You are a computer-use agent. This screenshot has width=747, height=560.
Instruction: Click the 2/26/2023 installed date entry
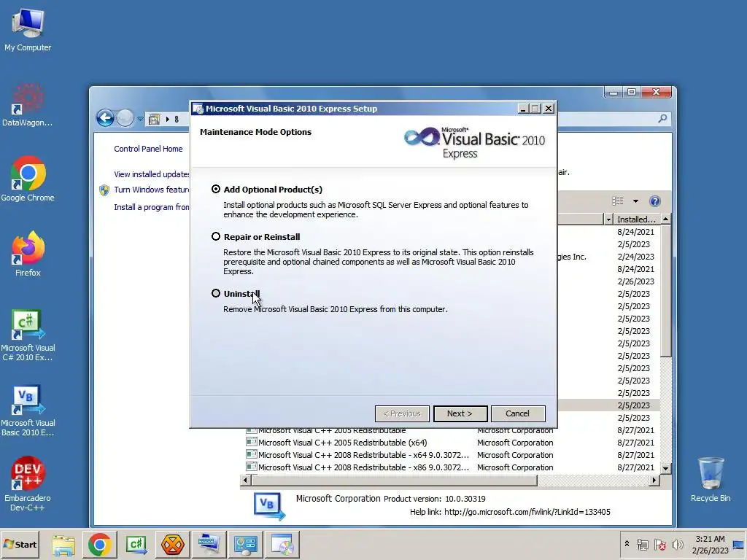tap(635, 281)
